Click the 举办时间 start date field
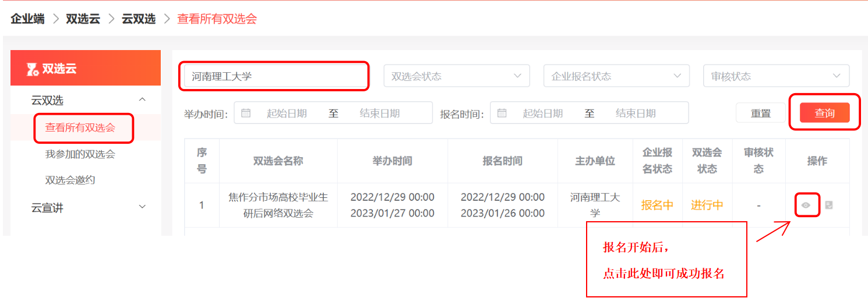The height and width of the screenshot is (305, 868). point(287,114)
